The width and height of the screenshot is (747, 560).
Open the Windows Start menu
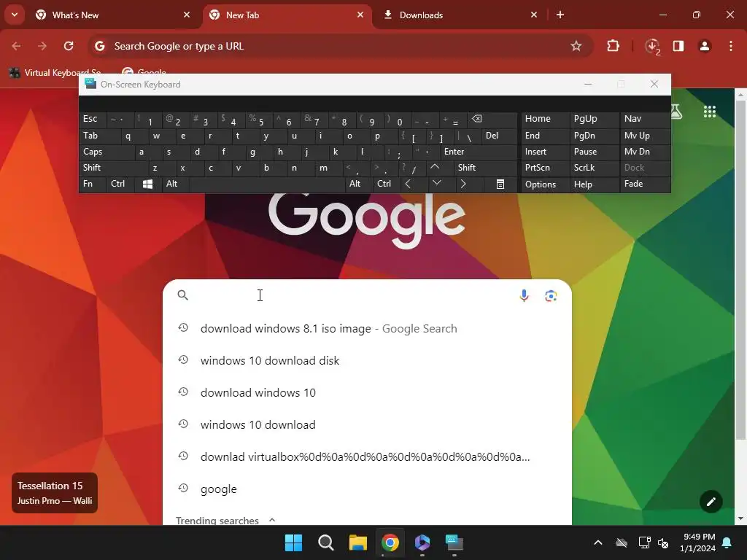pos(293,542)
